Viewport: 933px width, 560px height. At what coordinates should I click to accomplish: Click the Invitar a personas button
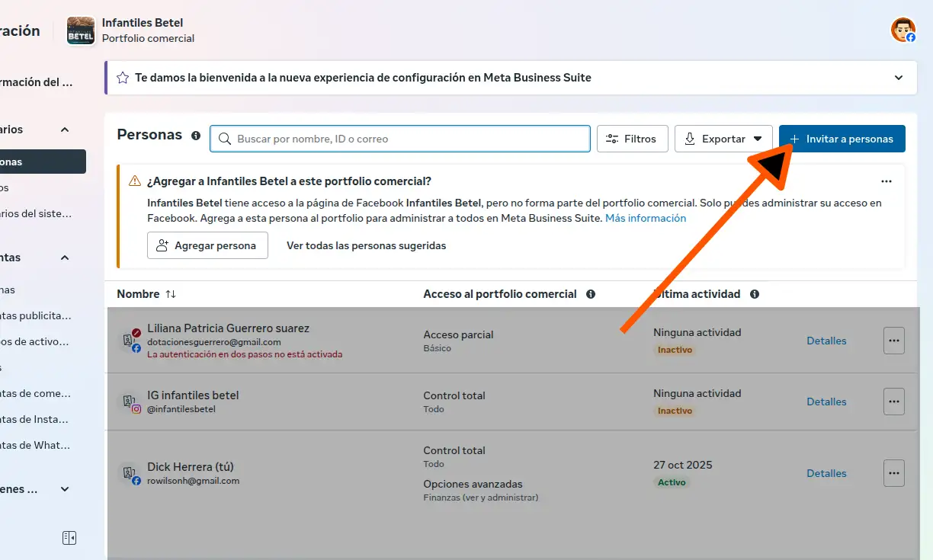point(842,139)
